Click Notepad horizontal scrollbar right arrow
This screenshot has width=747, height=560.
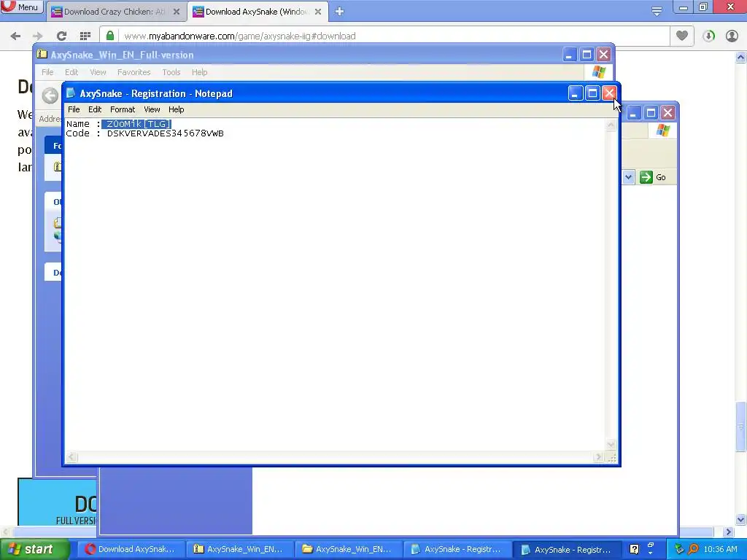click(599, 457)
